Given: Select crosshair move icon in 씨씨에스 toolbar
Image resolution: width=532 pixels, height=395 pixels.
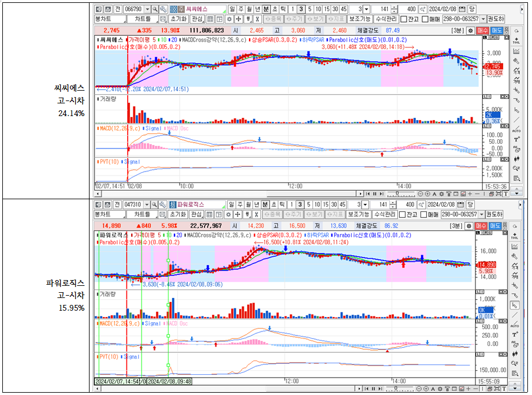Looking at the screenshot, I should coord(239,19).
